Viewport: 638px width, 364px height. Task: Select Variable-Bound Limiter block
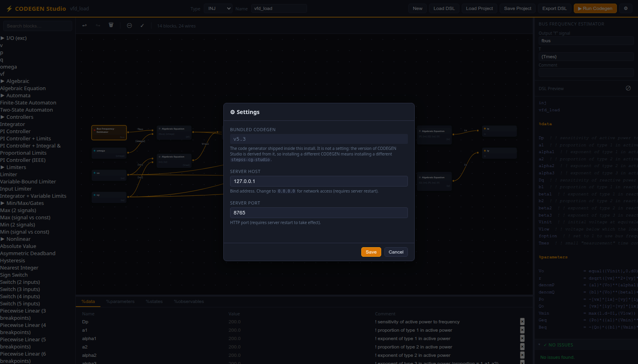coord(28,181)
